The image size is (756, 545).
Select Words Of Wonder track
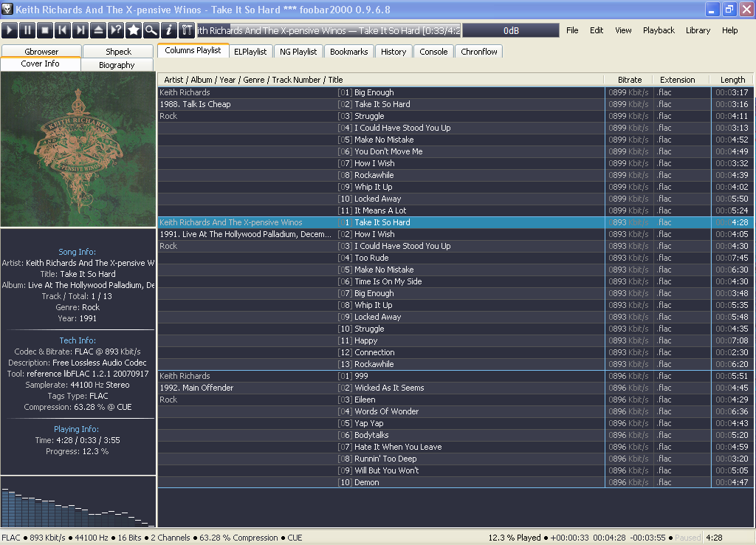(456, 411)
